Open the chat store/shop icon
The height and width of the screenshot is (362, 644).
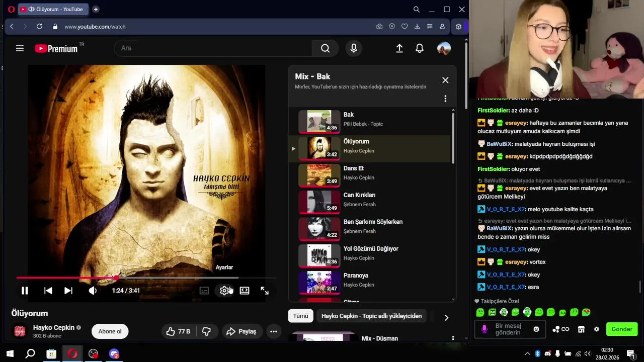581,329
